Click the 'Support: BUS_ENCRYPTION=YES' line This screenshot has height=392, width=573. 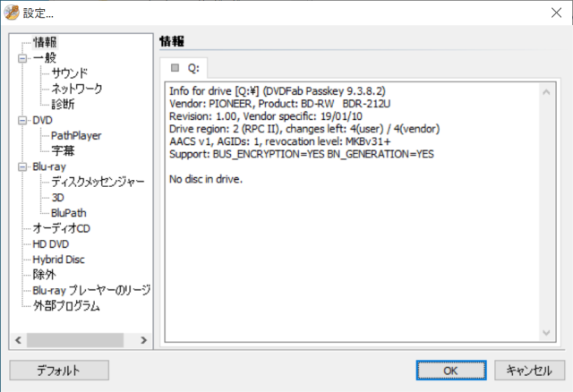click(x=302, y=154)
